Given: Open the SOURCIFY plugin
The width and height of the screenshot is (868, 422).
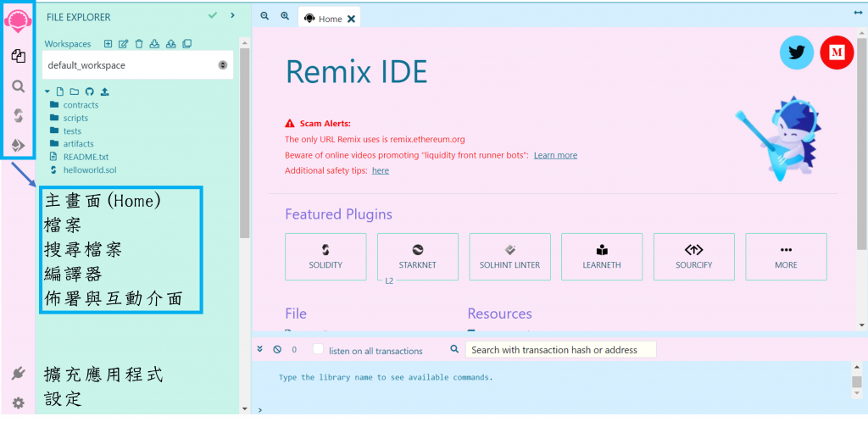Looking at the screenshot, I should 694,257.
